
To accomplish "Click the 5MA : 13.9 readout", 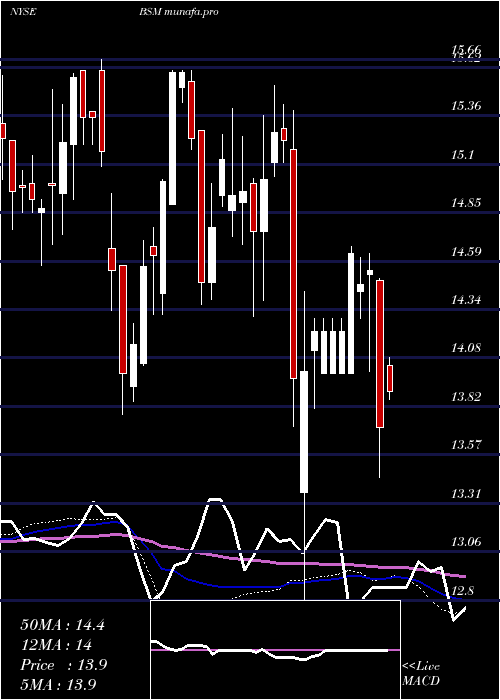I will point(58,685).
